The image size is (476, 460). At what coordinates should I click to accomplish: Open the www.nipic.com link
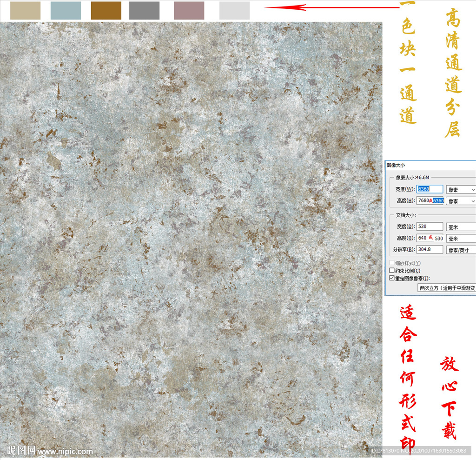point(65,451)
